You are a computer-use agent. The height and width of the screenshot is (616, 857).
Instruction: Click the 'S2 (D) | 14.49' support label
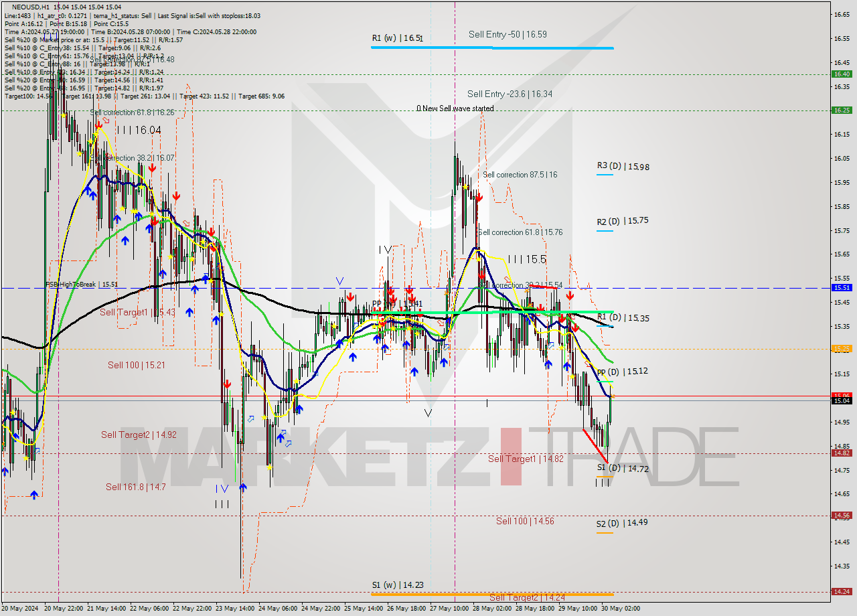pyautogui.click(x=622, y=523)
